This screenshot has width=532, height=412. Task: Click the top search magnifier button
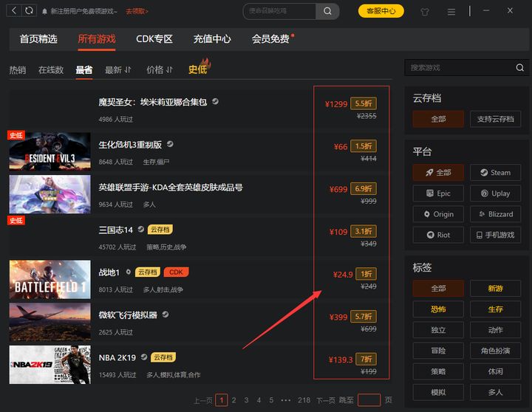[x=327, y=11]
